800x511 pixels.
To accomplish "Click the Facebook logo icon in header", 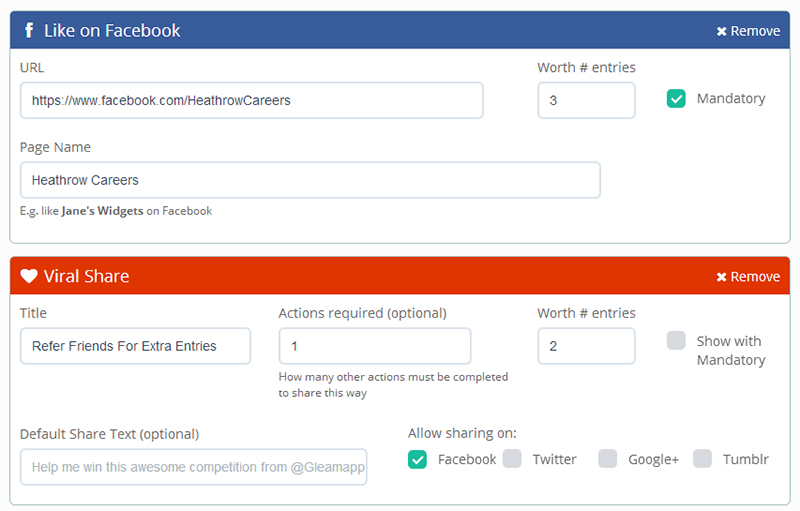I will point(28,30).
